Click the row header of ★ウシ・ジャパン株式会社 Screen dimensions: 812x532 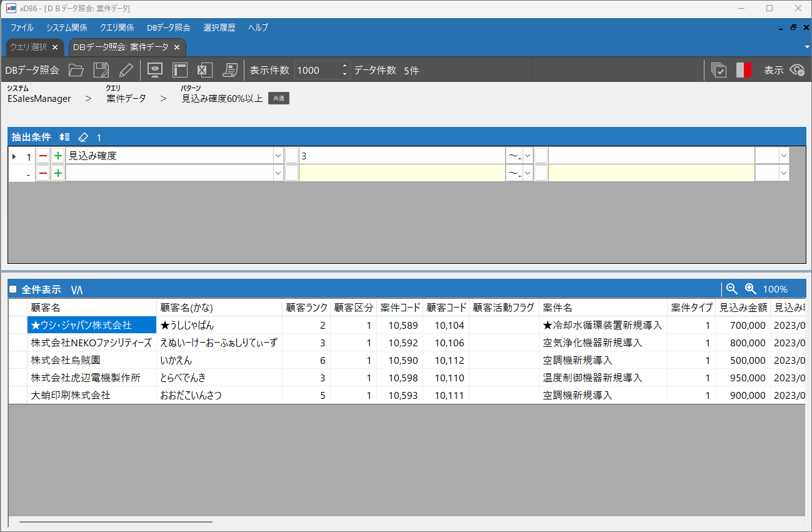(18, 325)
